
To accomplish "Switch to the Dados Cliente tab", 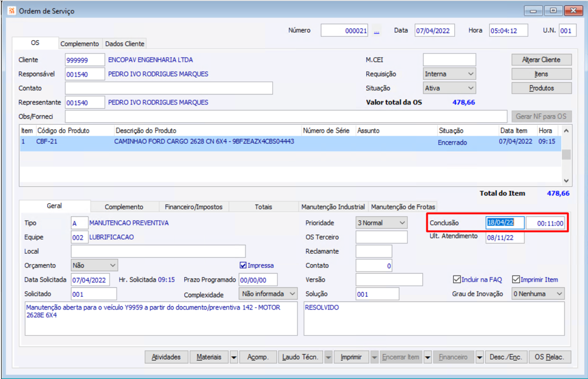I will (124, 43).
